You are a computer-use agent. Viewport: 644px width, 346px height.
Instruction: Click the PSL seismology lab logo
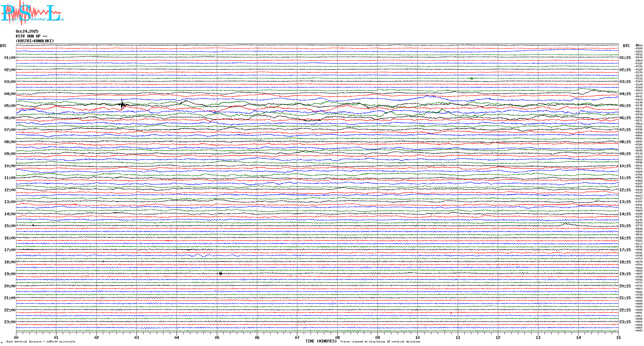coord(31,13)
